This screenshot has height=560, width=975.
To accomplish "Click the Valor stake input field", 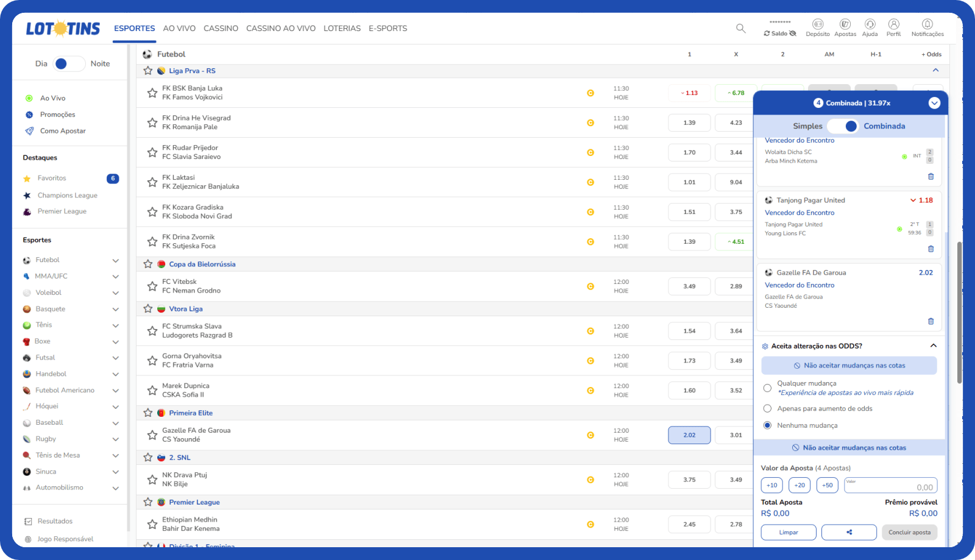I will 890,485.
